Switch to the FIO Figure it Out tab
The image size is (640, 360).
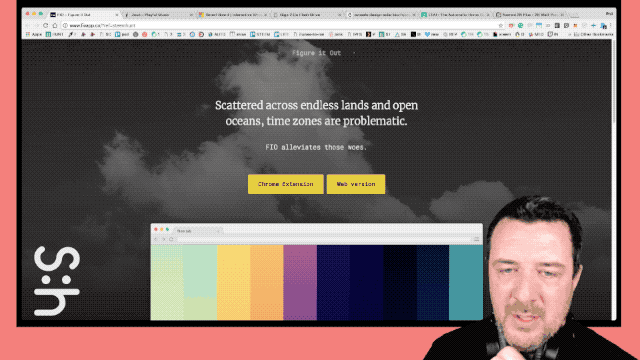tap(84, 15)
